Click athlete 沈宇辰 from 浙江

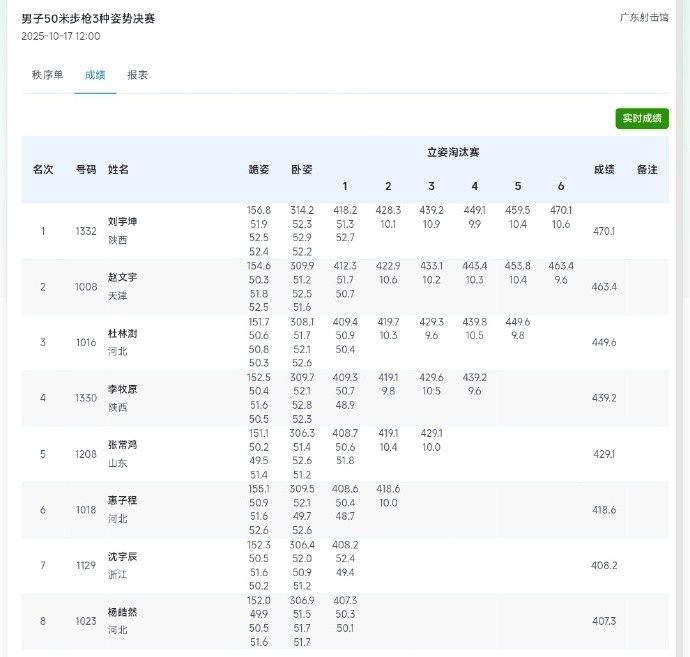pos(122,556)
